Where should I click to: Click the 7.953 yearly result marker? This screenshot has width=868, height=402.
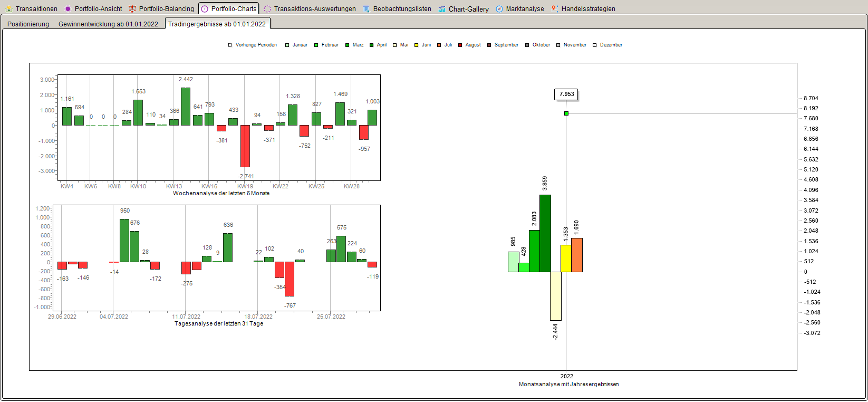566,113
